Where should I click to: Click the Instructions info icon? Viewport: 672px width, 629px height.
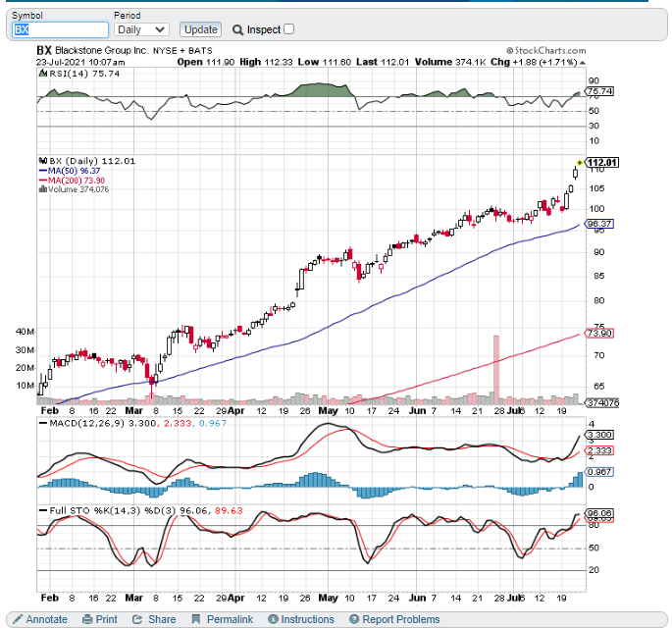[273, 619]
